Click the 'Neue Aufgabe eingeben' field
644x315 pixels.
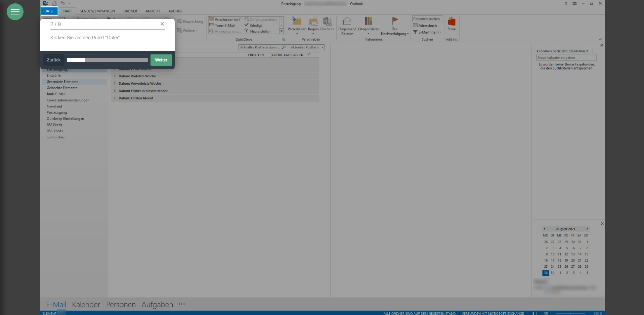tap(566, 58)
